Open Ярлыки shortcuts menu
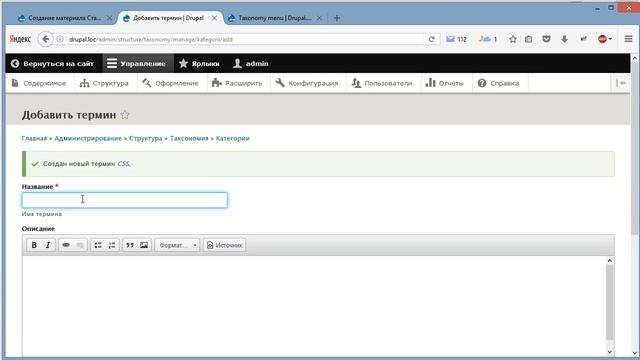The height and width of the screenshot is (360, 640). pos(200,64)
